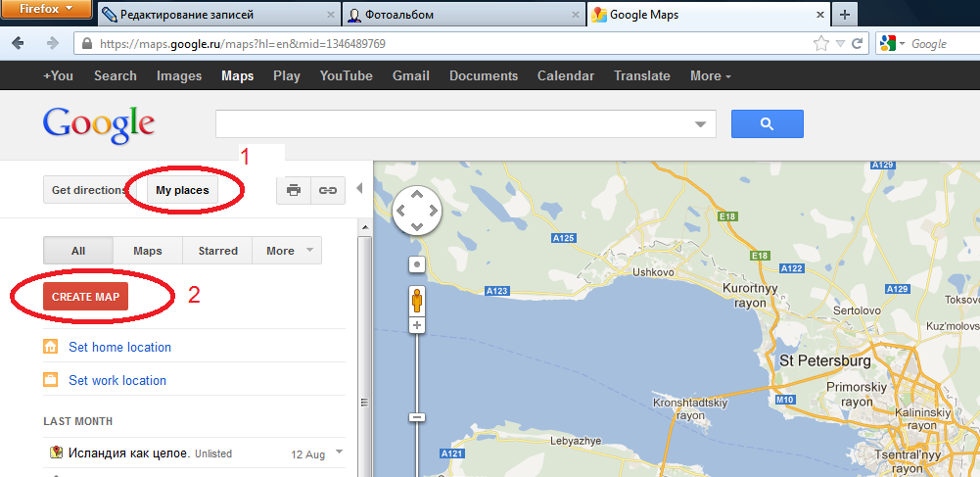Image resolution: width=980 pixels, height=477 pixels.
Task: Open a new tab with plus button
Action: pos(844,15)
